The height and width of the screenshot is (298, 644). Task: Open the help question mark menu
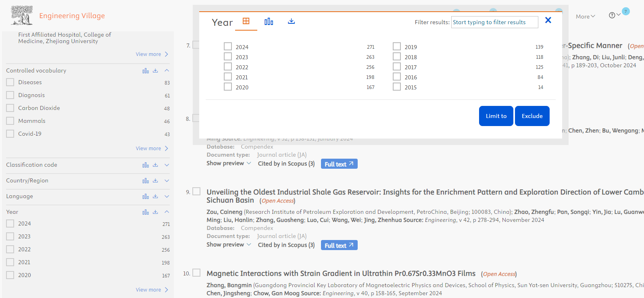coord(612,15)
